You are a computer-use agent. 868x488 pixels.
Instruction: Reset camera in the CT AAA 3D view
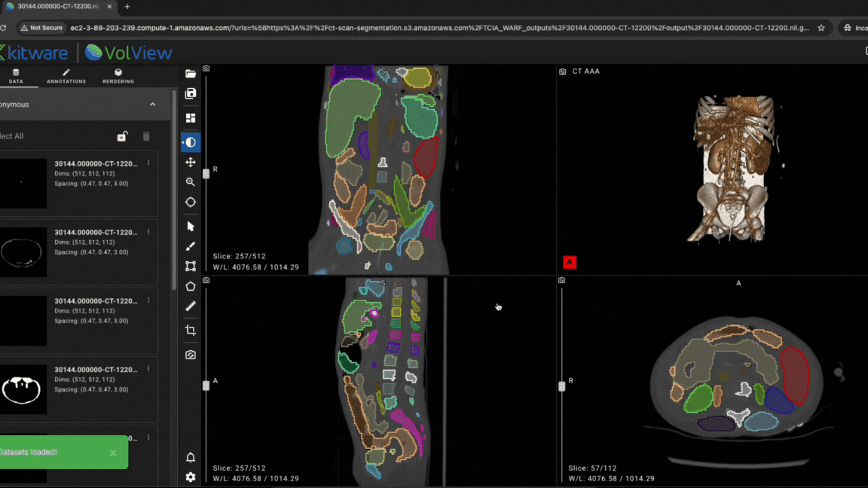click(x=562, y=72)
